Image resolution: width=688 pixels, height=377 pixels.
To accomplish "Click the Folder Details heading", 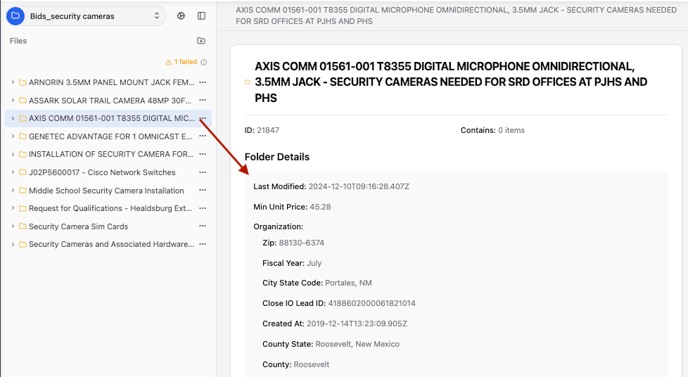I will (277, 157).
